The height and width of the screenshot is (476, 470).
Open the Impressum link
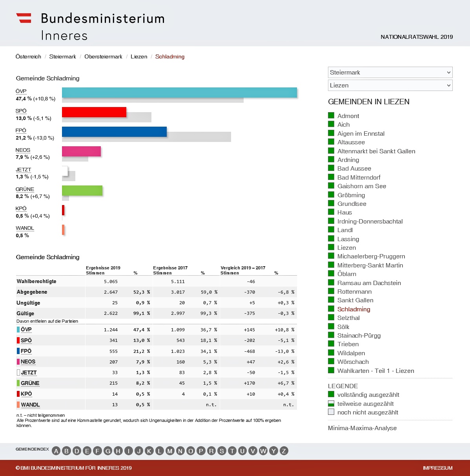(x=437, y=468)
